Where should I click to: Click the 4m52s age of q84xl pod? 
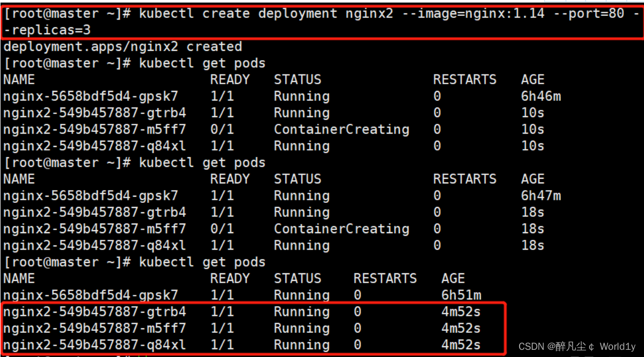(461, 345)
